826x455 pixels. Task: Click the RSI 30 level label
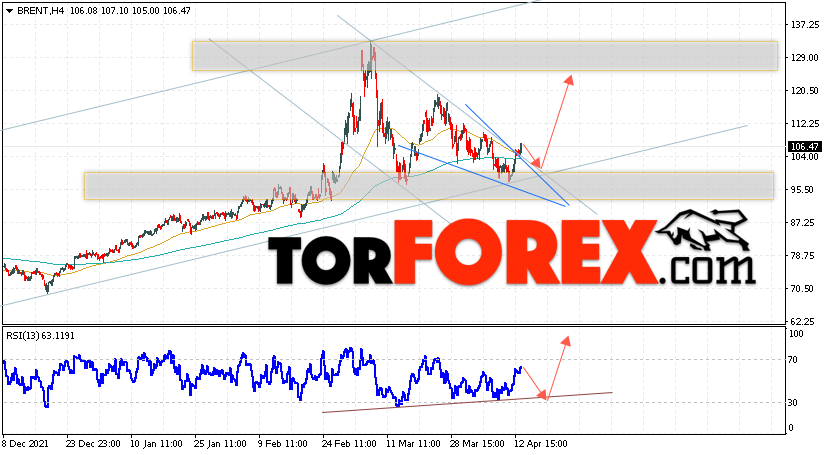pyautogui.click(x=793, y=403)
